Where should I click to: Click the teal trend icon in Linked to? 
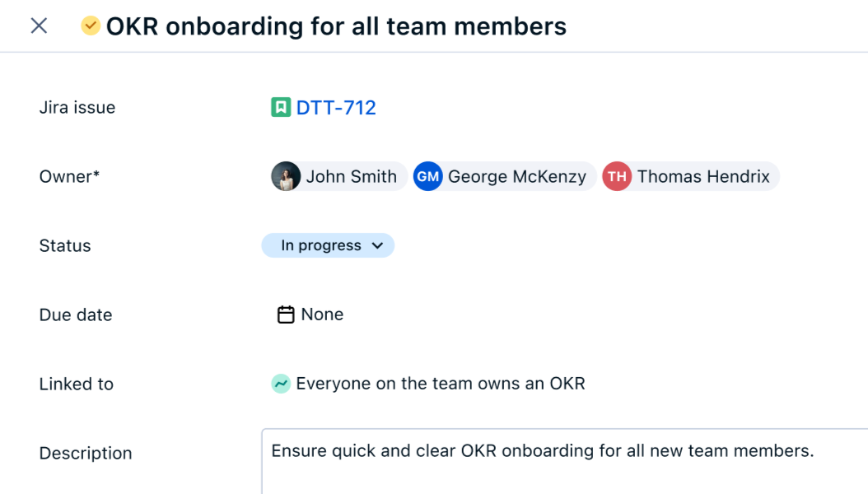[x=281, y=384]
